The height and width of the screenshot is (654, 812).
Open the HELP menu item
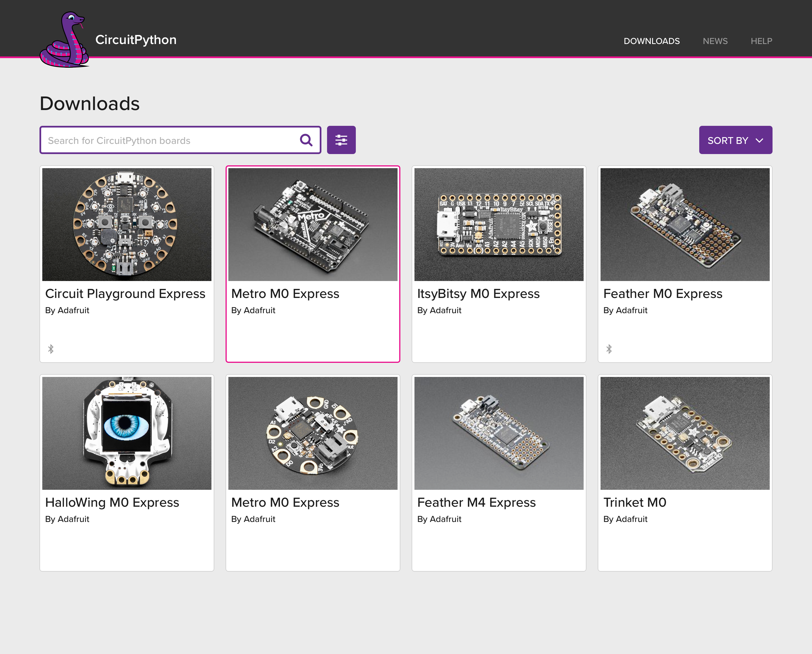coord(762,41)
